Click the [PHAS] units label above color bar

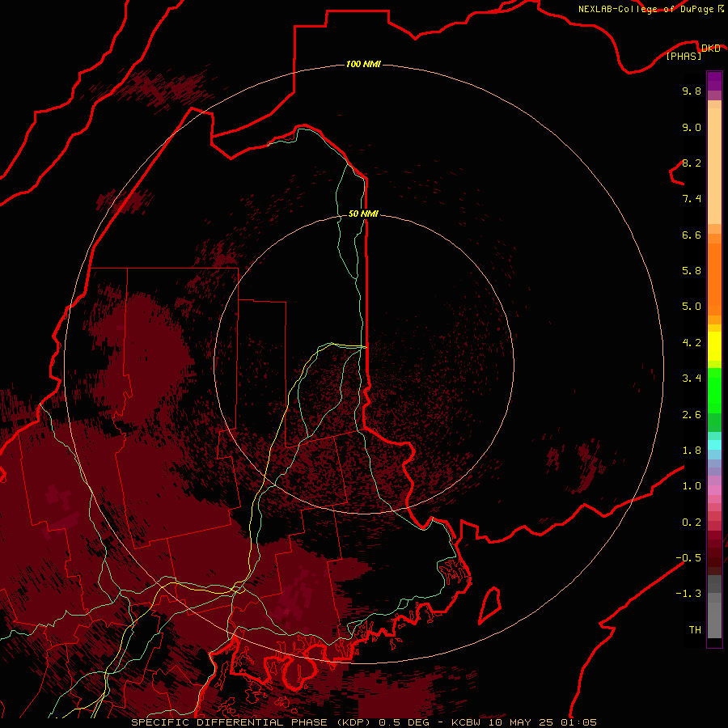click(684, 56)
